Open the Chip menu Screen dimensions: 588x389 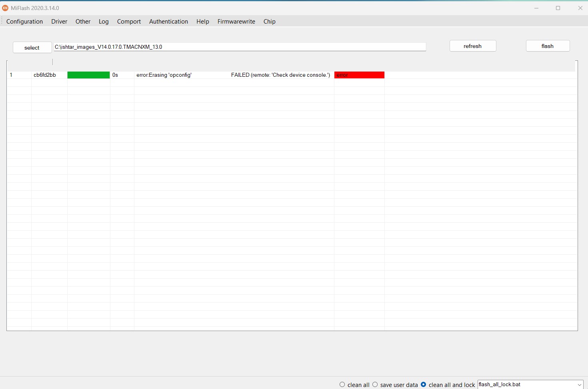pyautogui.click(x=269, y=22)
